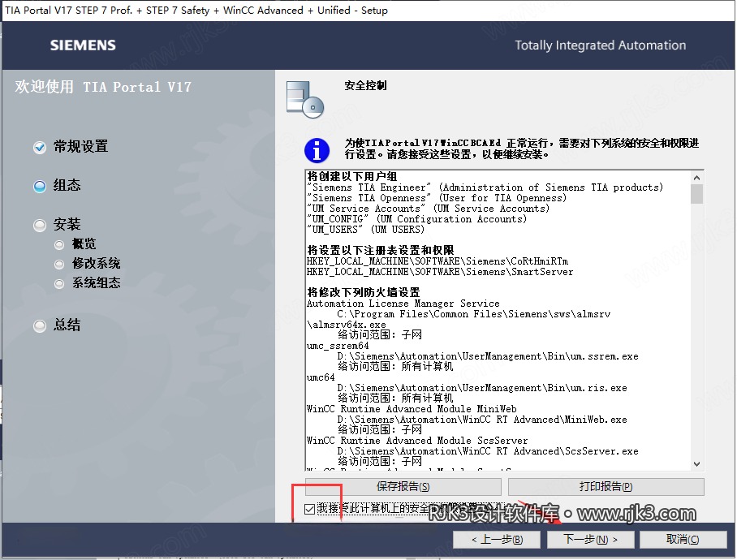Click the installer disc icon beside 安全控制
The image size is (737, 560).
(x=305, y=100)
